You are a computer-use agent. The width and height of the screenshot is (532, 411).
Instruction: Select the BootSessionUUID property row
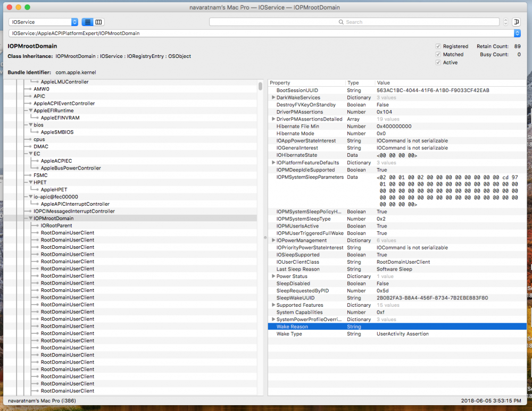397,90
